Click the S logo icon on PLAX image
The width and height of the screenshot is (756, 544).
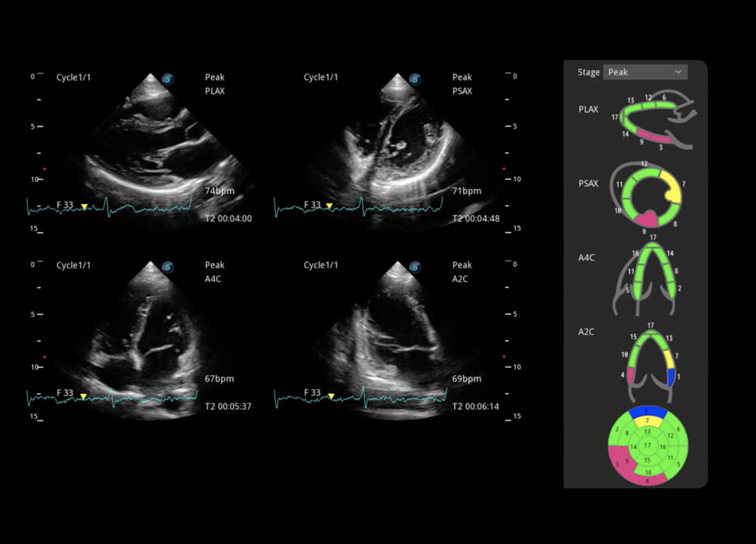pyautogui.click(x=167, y=80)
